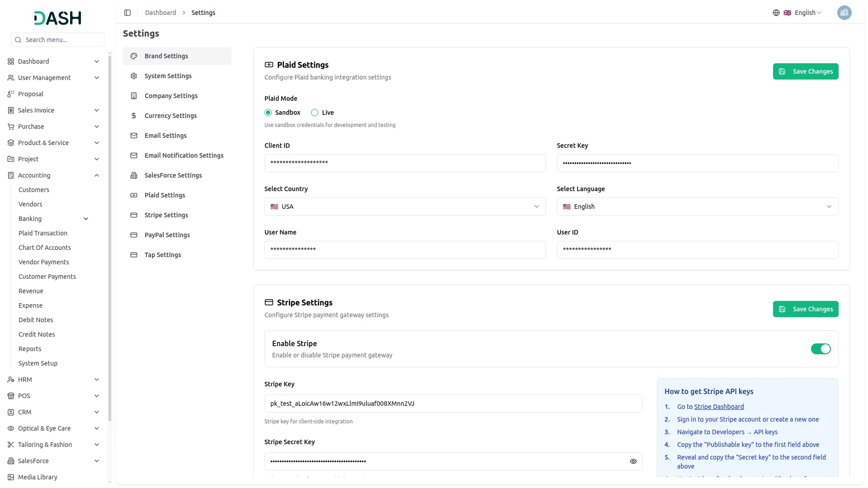This screenshot has height=488, width=868.
Task: Open Customers under Accounting
Action: pos(34,190)
